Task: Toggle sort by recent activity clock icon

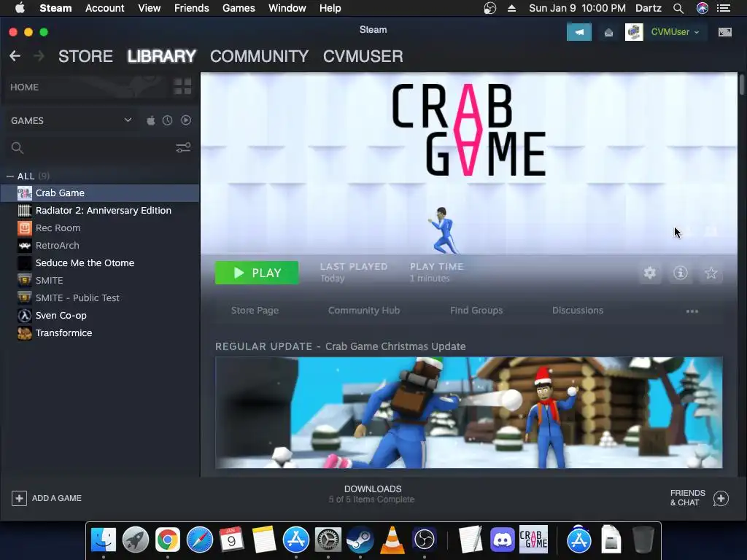Action: 167,120
